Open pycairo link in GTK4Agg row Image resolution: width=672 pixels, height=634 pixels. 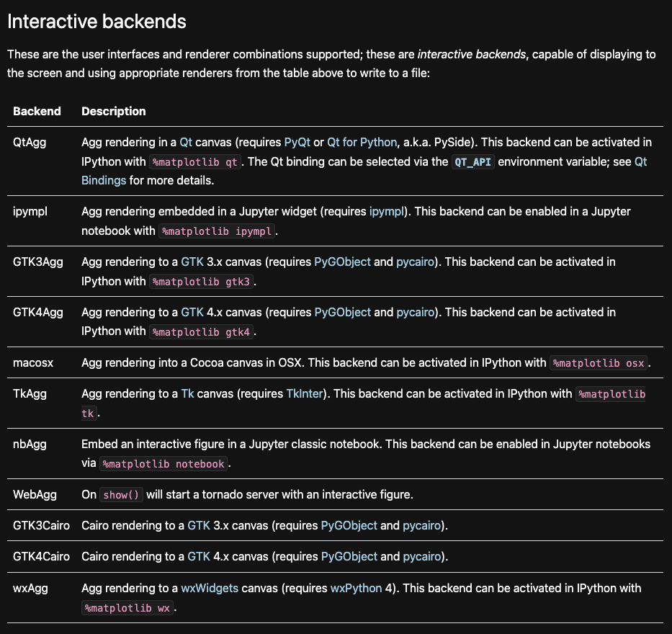pos(416,312)
